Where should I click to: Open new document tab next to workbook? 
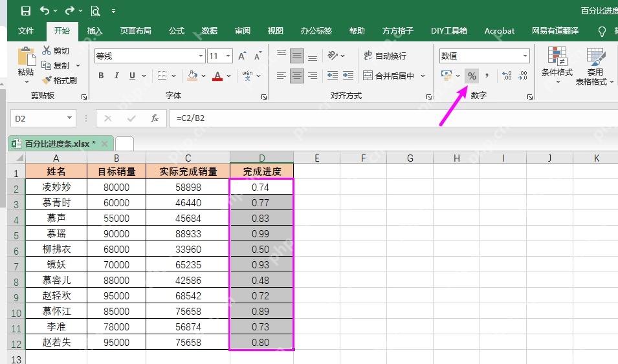click(x=124, y=144)
